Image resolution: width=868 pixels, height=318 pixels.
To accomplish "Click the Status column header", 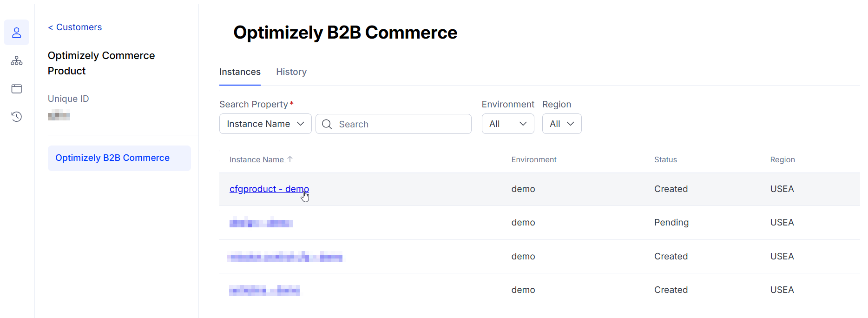I will (665, 159).
